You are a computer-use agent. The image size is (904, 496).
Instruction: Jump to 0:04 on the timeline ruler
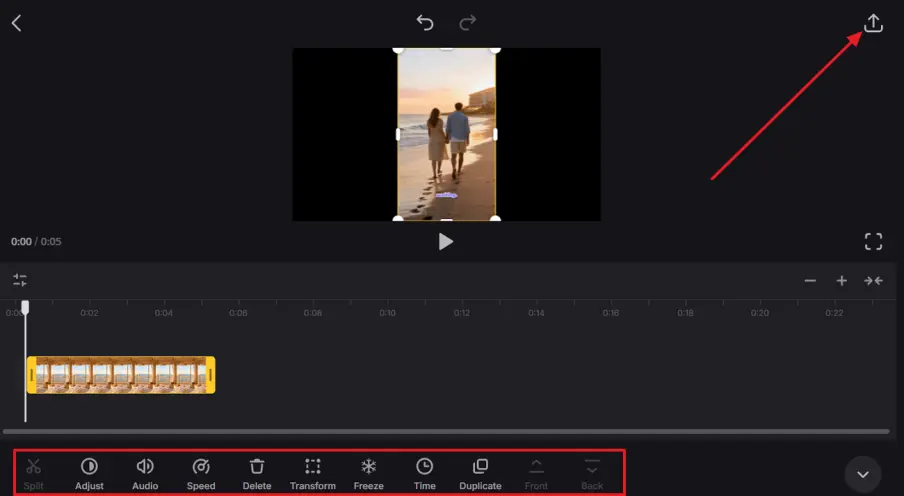[x=164, y=313]
